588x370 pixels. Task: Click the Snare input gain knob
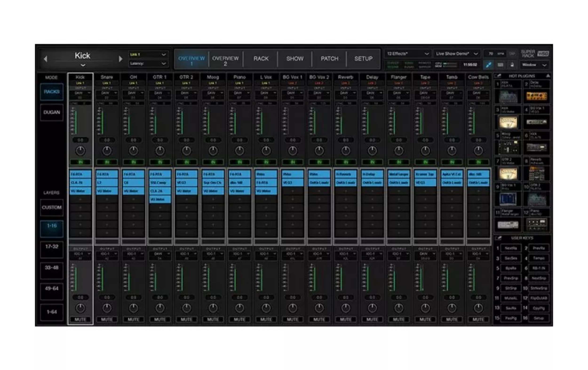pos(107,151)
